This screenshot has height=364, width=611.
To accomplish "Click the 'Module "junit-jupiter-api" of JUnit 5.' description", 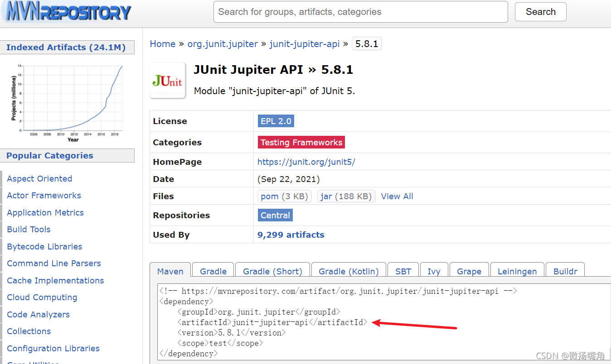I will pyautogui.click(x=274, y=91).
